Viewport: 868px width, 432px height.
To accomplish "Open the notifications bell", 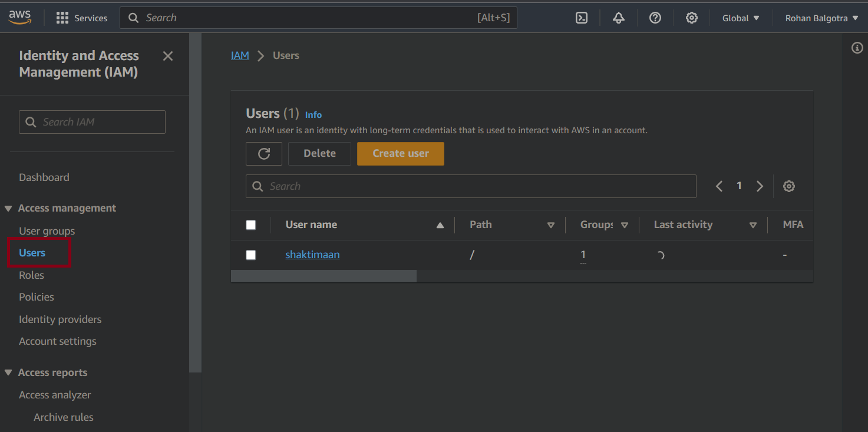I will [618, 18].
